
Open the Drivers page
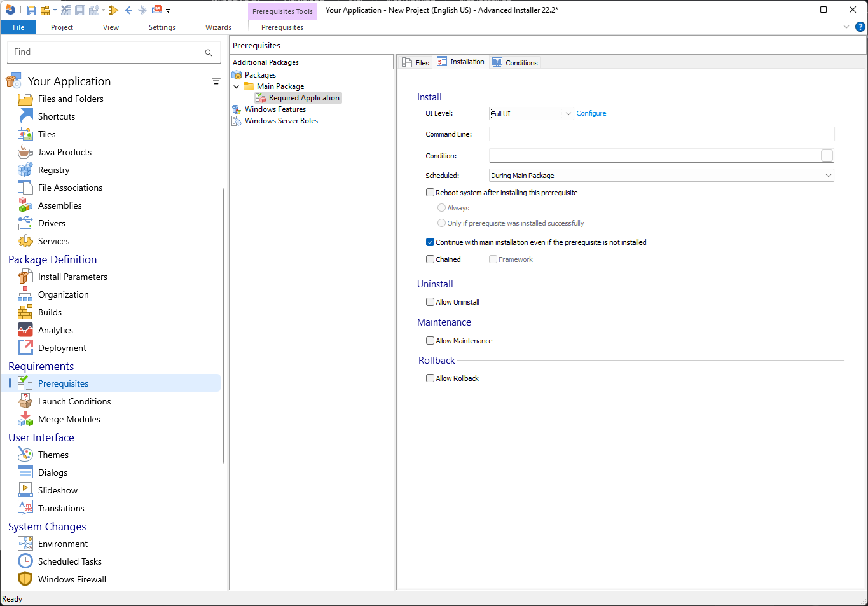[x=52, y=223]
